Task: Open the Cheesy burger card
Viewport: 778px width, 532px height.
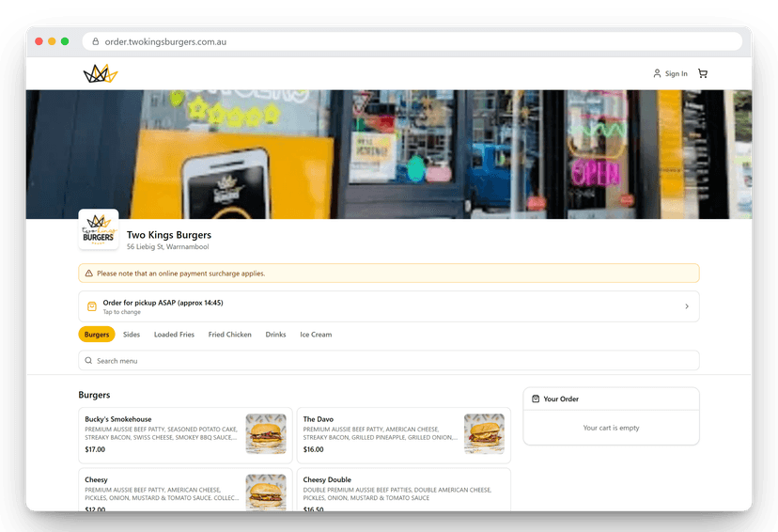Action: coord(185,490)
